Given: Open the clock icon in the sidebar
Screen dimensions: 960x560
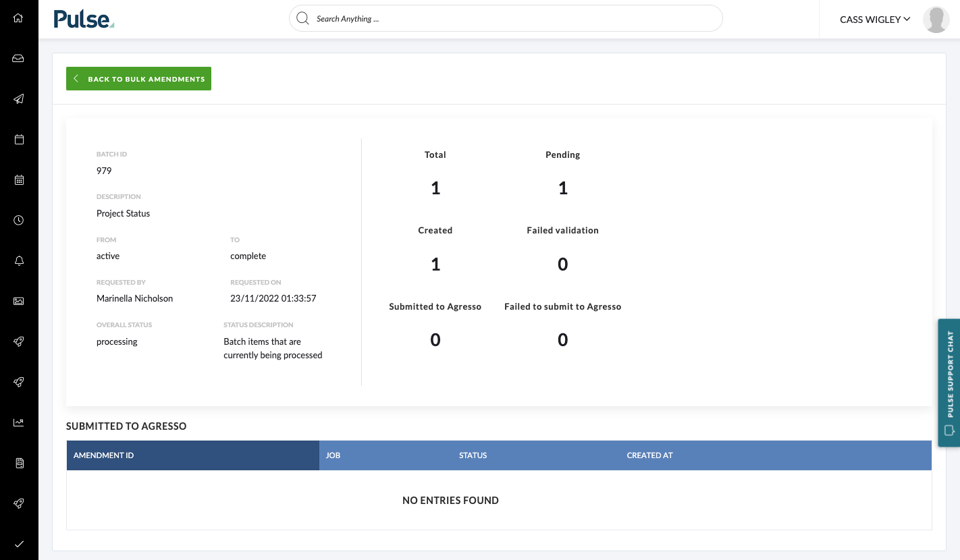Looking at the screenshot, I should tap(19, 220).
